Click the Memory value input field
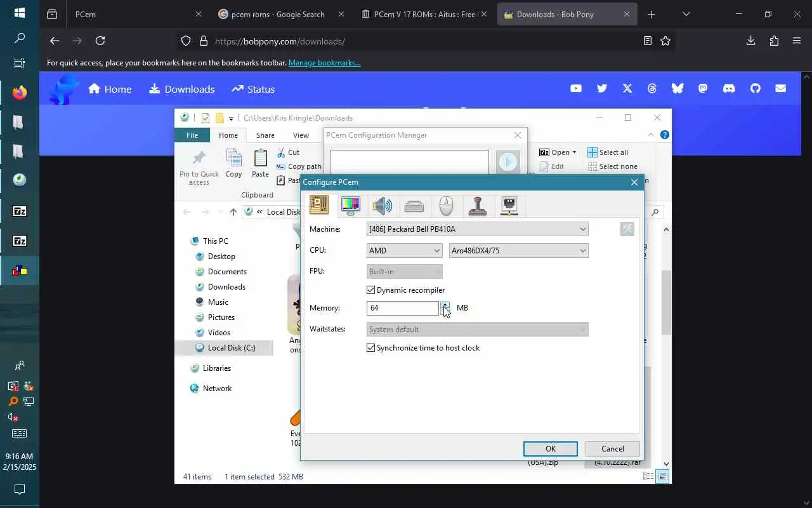The width and height of the screenshot is (812, 508). (403, 308)
